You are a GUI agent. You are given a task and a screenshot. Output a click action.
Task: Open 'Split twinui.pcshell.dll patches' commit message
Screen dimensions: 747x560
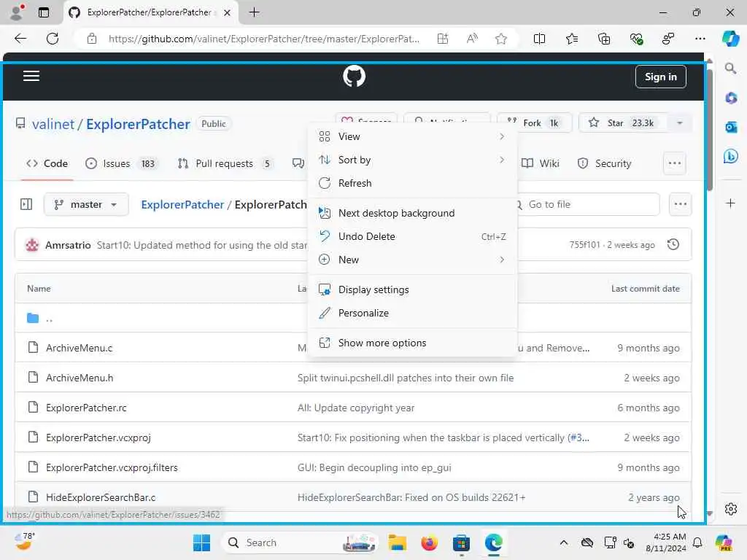tap(406, 378)
